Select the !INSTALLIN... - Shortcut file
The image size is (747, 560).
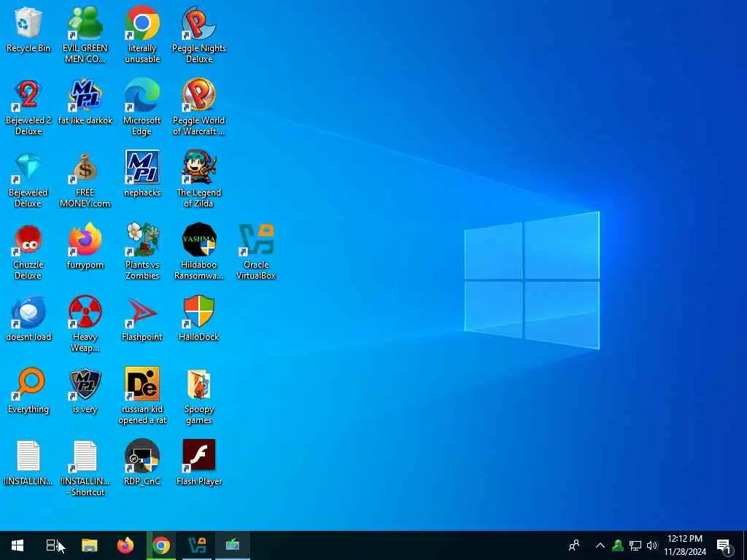pos(85,469)
